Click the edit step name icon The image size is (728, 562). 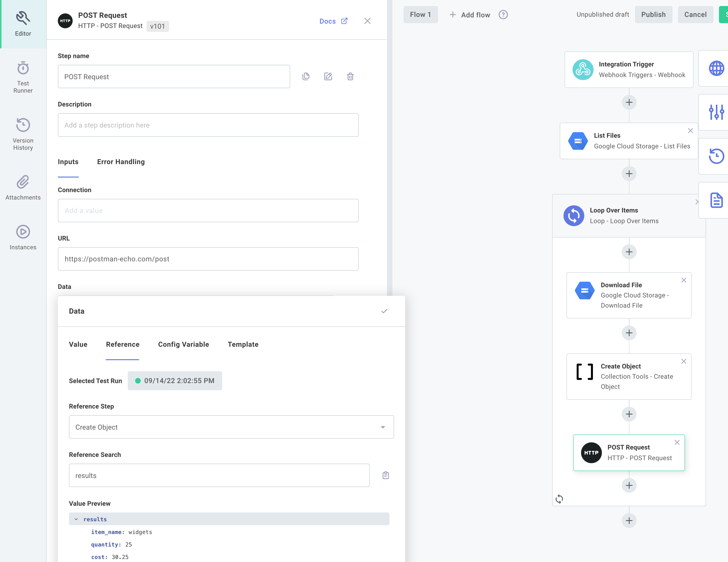point(328,77)
